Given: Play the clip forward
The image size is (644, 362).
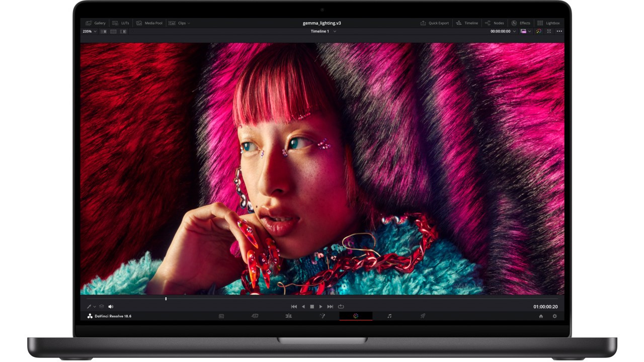Looking at the screenshot, I should (x=321, y=307).
